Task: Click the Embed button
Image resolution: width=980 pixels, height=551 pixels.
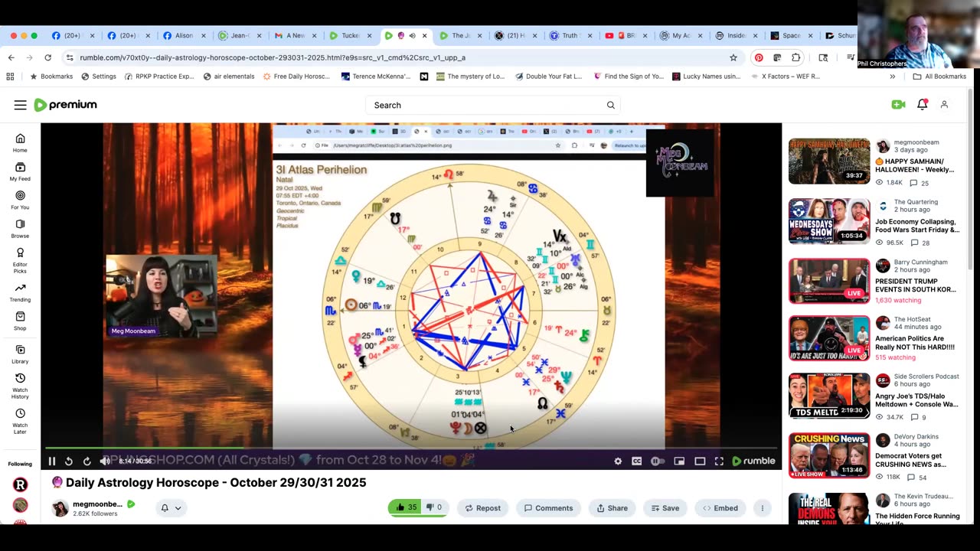Action: (720, 507)
